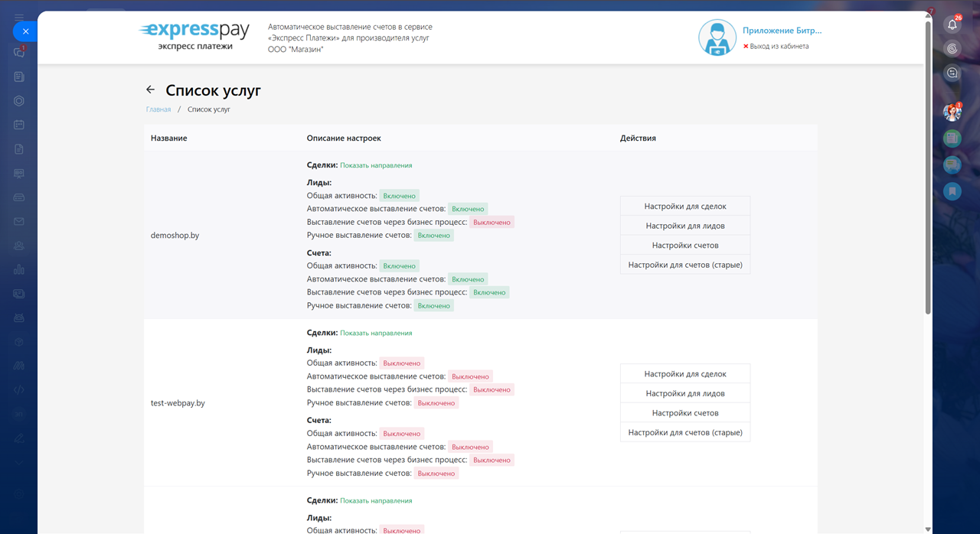Click the Список услуг page heading
Image resolution: width=980 pixels, height=534 pixels.
tap(213, 90)
